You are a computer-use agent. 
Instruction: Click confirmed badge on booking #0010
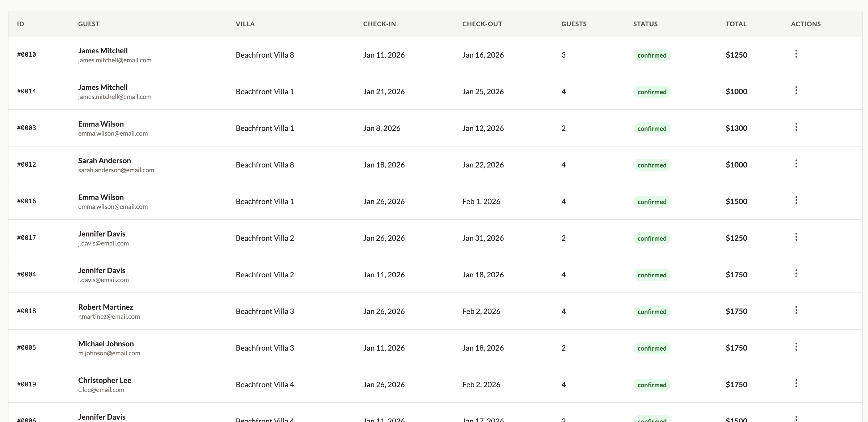click(x=652, y=55)
